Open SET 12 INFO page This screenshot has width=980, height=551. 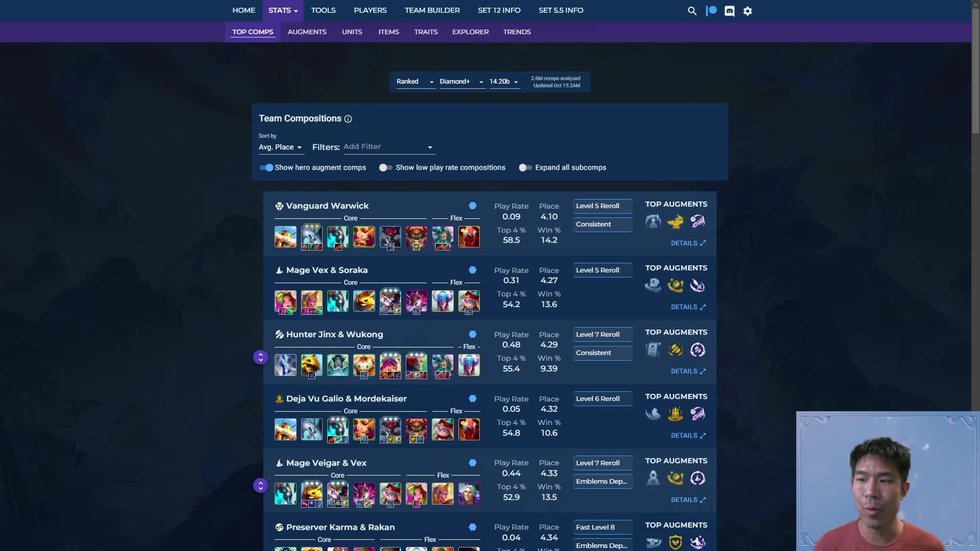pyautogui.click(x=499, y=10)
